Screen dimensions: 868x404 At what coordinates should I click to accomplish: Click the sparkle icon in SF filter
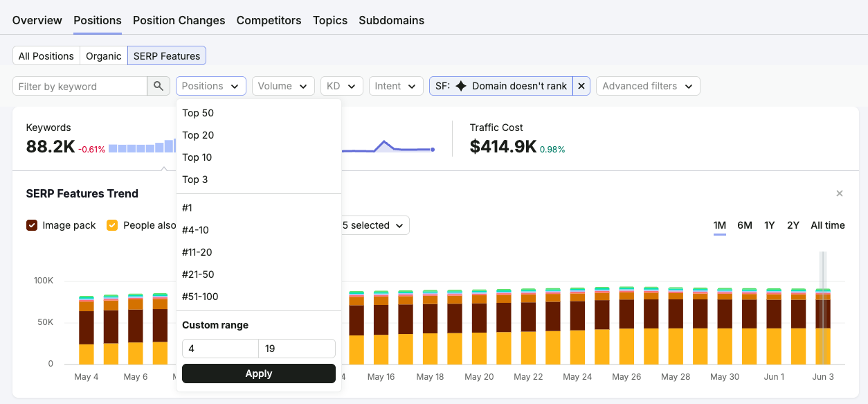461,86
